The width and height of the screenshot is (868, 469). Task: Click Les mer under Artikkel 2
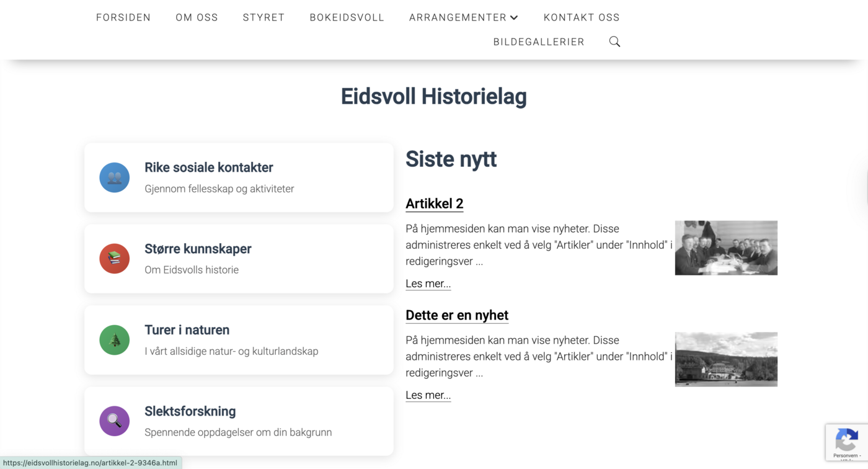(428, 284)
